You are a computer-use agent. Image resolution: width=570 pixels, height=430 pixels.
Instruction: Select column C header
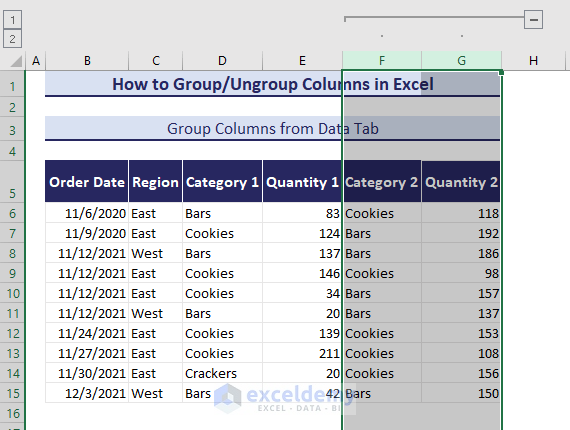pos(156,60)
